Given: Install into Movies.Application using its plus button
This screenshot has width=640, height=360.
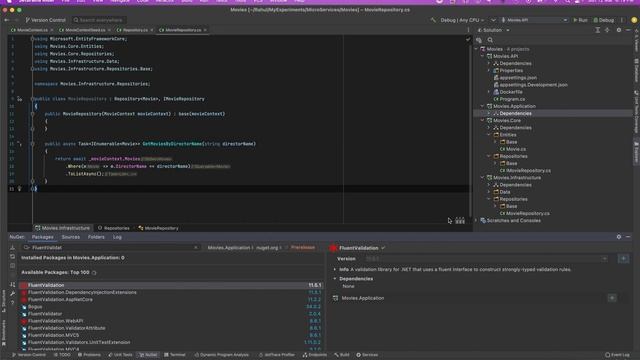Looking at the screenshot, I should point(612,298).
